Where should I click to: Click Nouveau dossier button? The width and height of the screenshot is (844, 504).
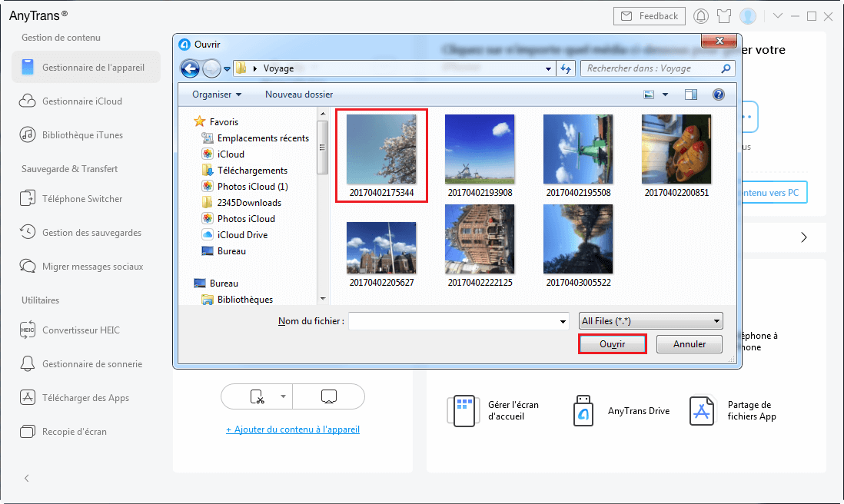click(x=299, y=94)
